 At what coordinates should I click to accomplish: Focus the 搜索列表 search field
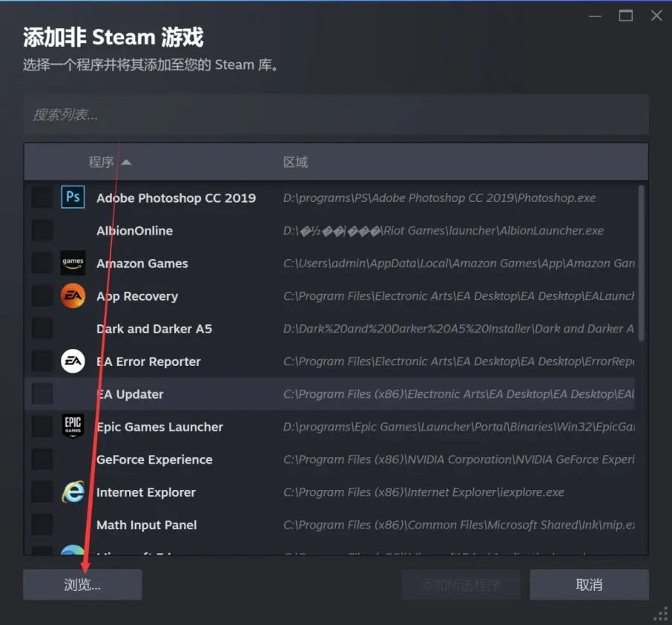[336, 114]
